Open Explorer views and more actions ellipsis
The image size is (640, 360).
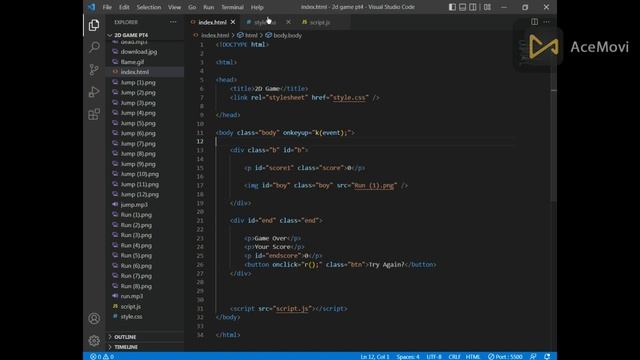tap(173, 22)
